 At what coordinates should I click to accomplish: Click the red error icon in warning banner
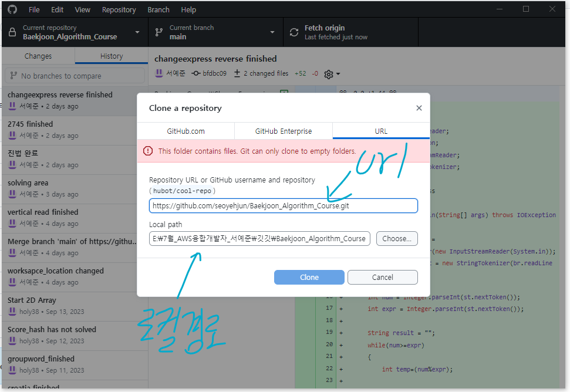point(148,151)
